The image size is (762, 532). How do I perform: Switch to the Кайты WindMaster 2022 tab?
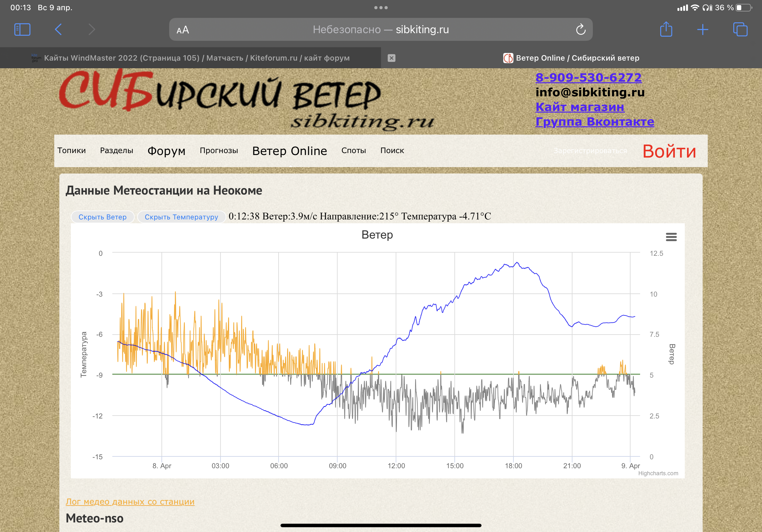click(x=197, y=58)
